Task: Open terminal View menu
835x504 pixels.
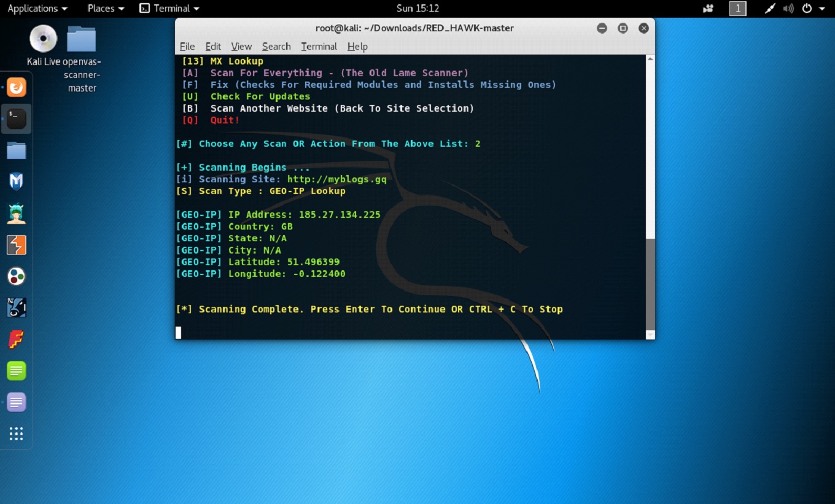Action: point(241,47)
